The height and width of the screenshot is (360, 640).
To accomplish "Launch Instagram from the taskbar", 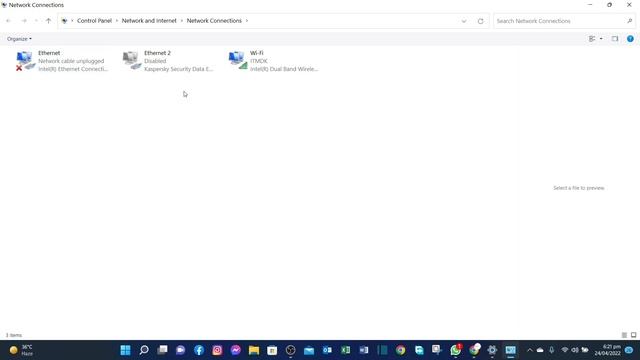I will point(217,350).
